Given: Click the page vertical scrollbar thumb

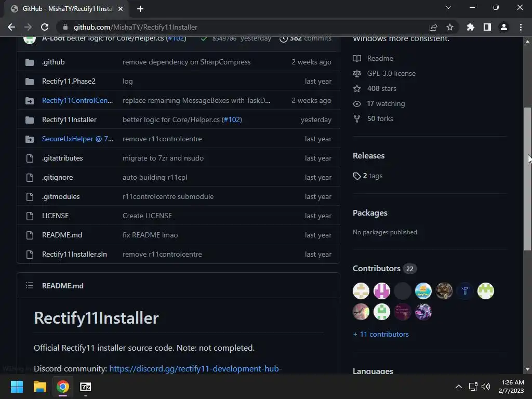Looking at the screenshot, I should tap(527, 179).
